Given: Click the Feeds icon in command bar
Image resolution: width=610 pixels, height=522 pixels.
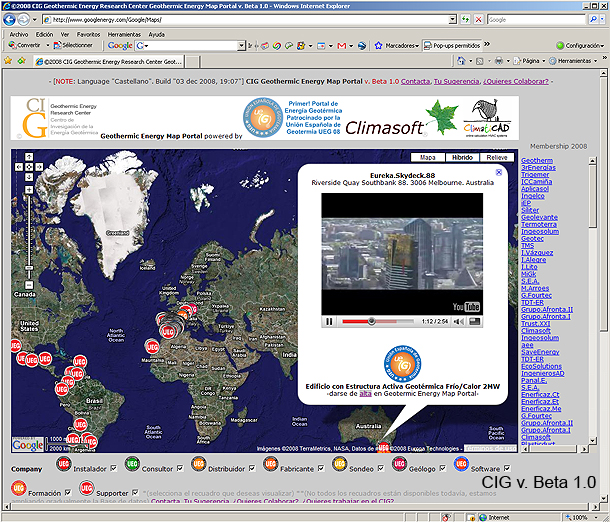Looking at the screenshot, I should point(480,61).
